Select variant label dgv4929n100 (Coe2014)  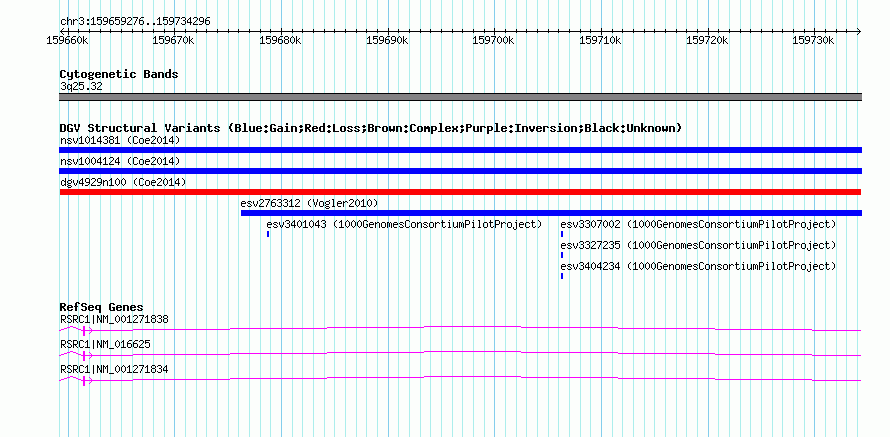tap(123, 182)
